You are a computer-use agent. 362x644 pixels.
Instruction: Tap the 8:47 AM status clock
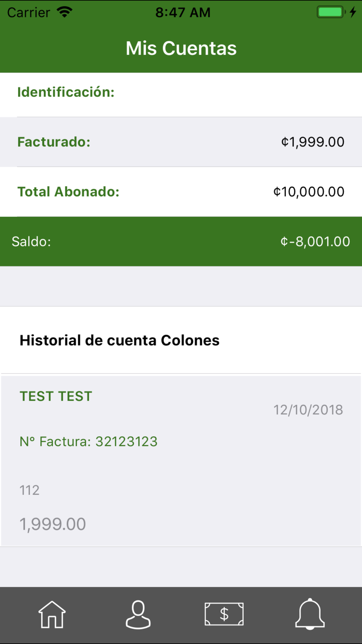click(183, 13)
